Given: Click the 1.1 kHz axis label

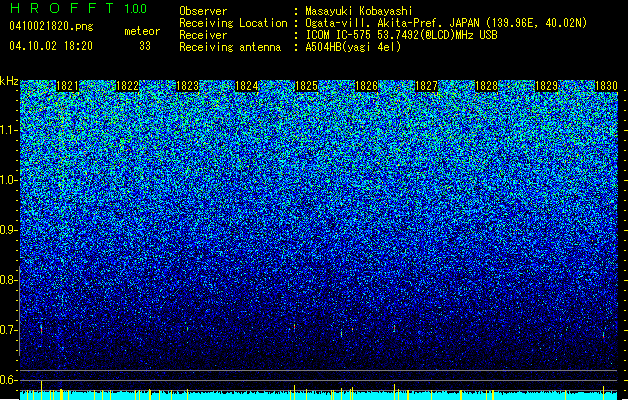Looking at the screenshot, I should point(8,130).
